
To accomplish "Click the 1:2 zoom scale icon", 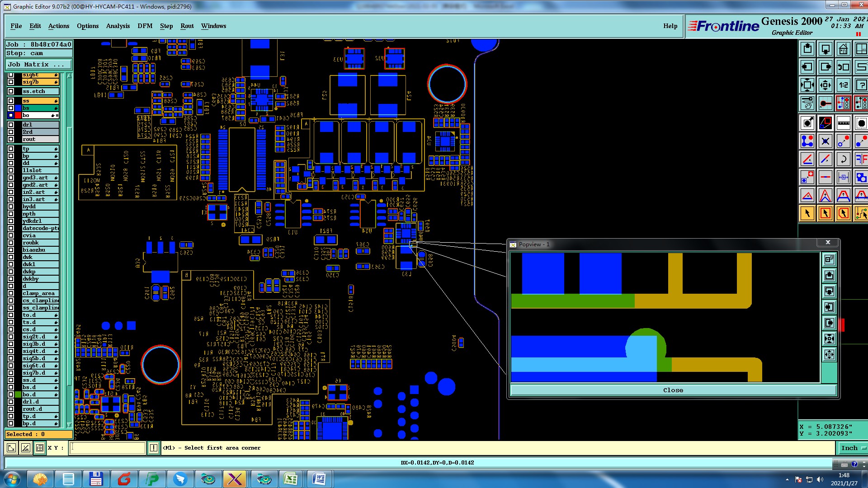I will tap(843, 85).
